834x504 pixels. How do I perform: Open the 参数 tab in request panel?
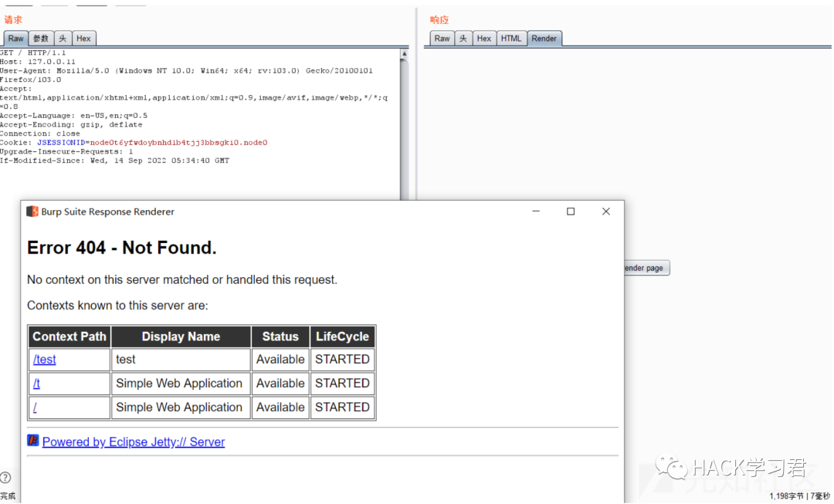(x=41, y=39)
